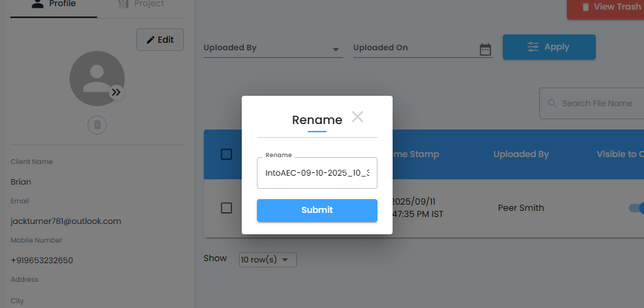The height and width of the screenshot is (308, 644).
Task: Click the Rename text input field
Action: click(317, 173)
